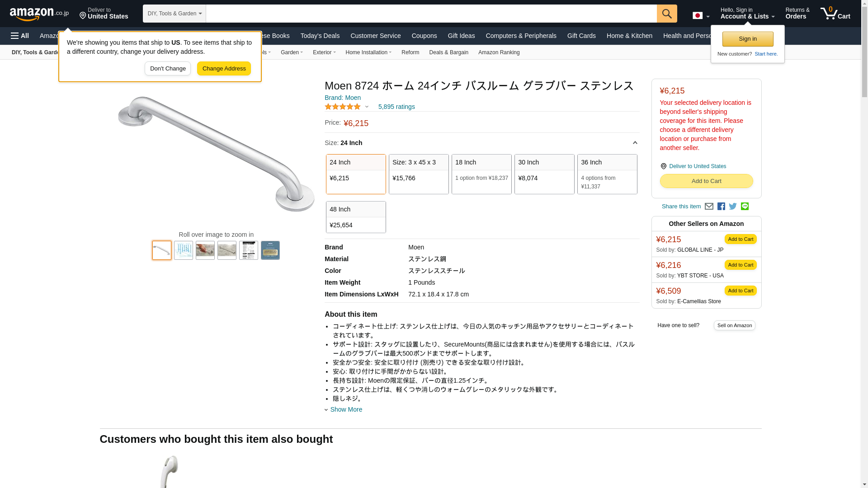The width and height of the screenshot is (868, 488).
Task: Share this item via email icon
Action: click(x=709, y=206)
